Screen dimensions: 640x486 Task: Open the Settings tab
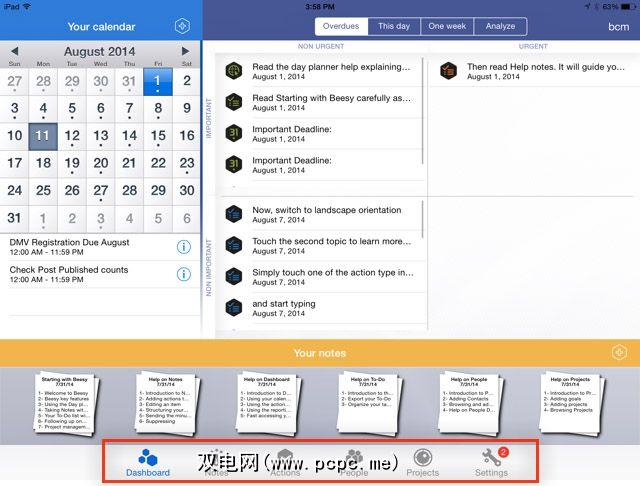click(491, 462)
